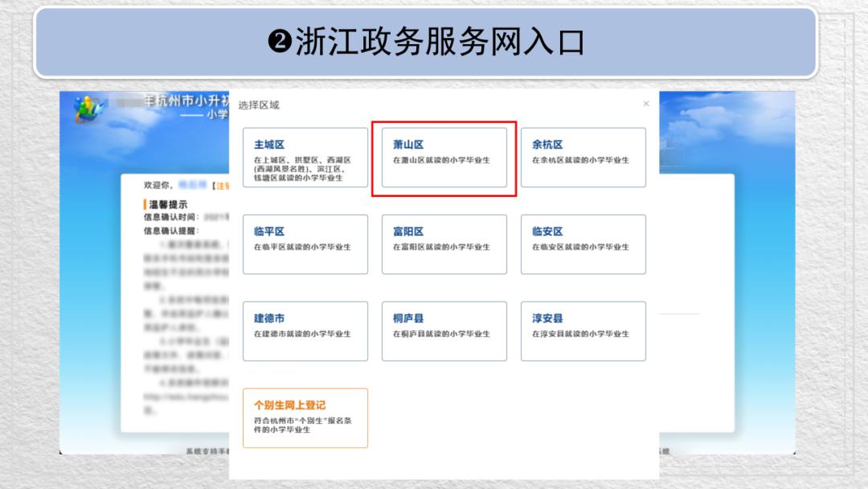Close the 选择区域 dialog

tap(645, 104)
